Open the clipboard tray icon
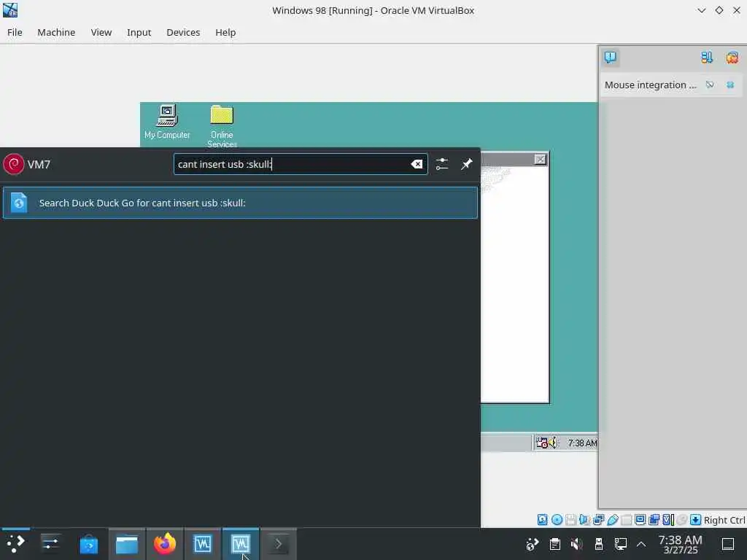 [554, 544]
